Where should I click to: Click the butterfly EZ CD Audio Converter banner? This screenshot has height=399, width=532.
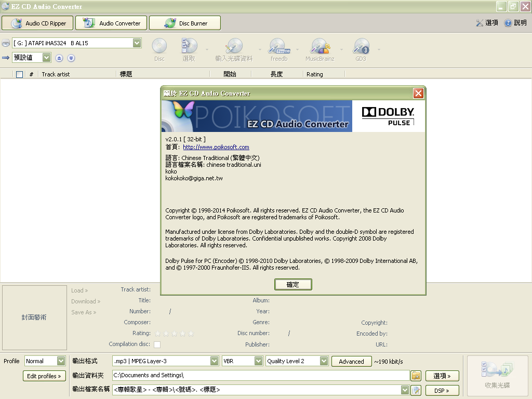click(x=257, y=116)
